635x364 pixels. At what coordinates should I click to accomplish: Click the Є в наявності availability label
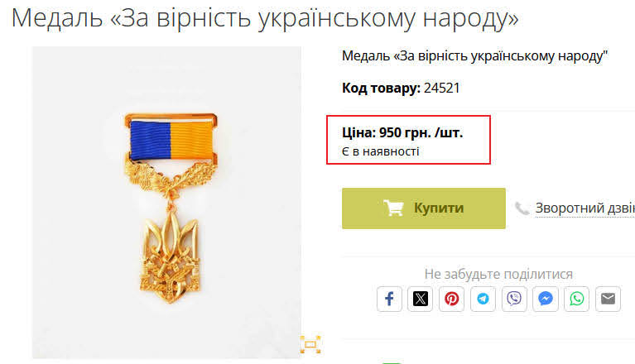380,151
